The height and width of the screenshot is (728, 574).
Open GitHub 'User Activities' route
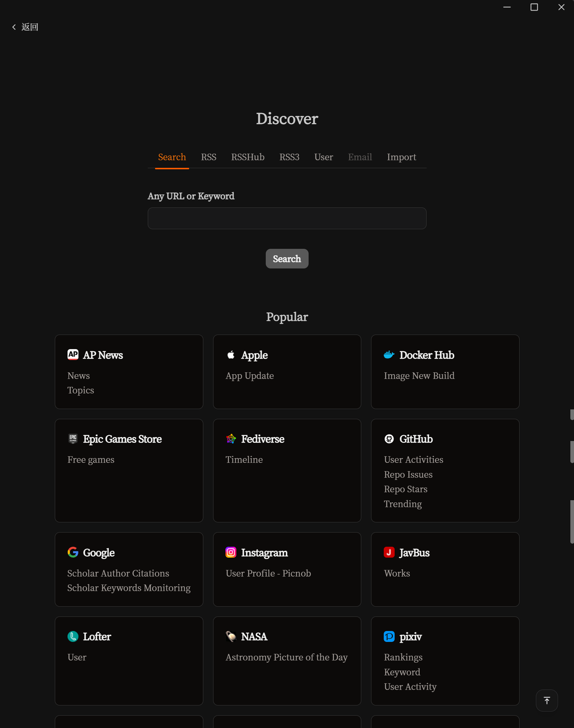[x=414, y=460]
